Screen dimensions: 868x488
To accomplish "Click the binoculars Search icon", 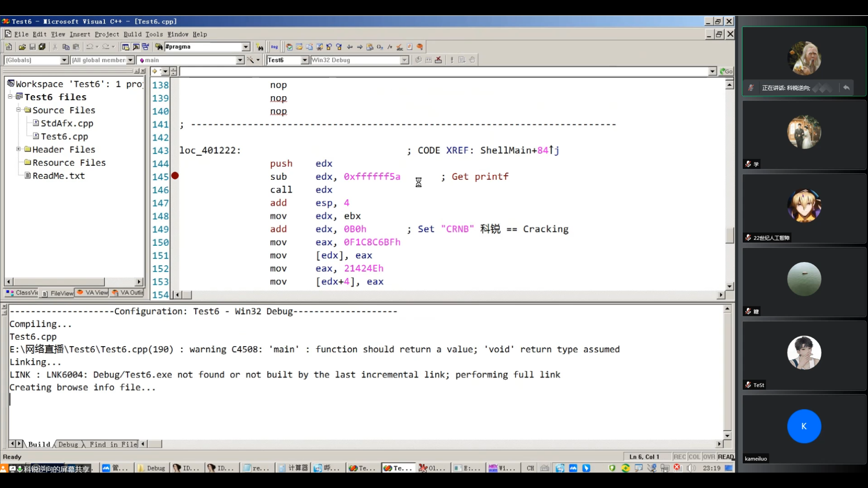I will [259, 47].
